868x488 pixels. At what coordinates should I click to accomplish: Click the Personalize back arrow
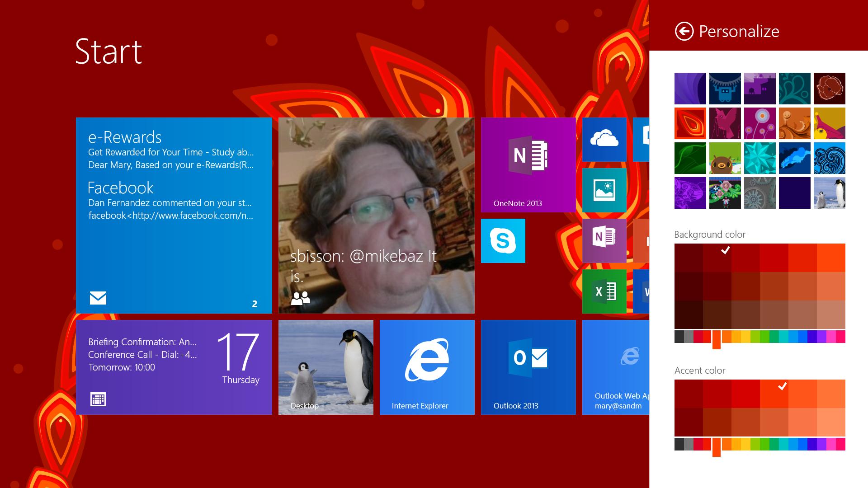point(684,32)
